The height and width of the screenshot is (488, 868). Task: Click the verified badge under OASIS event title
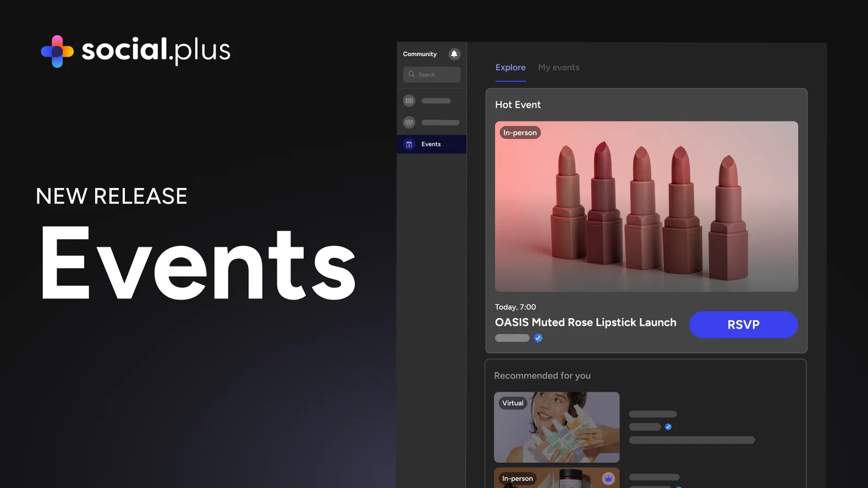click(538, 338)
